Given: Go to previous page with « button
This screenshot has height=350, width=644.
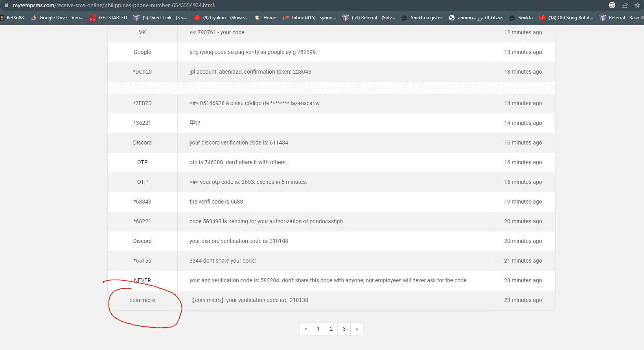Looking at the screenshot, I should (305, 329).
